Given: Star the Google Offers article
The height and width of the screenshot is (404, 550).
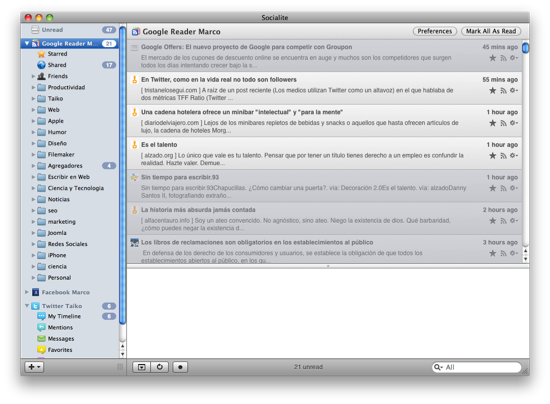Looking at the screenshot, I should [492, 58].
